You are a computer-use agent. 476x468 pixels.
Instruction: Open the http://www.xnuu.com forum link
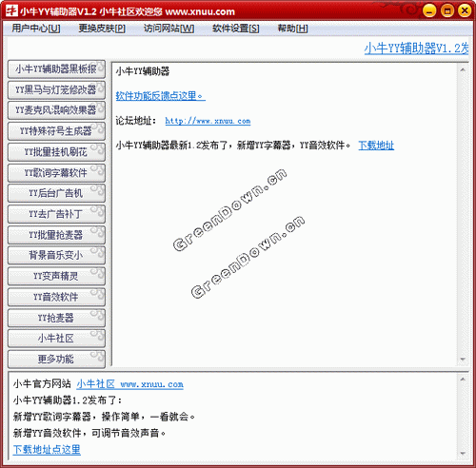pos(208,121)
